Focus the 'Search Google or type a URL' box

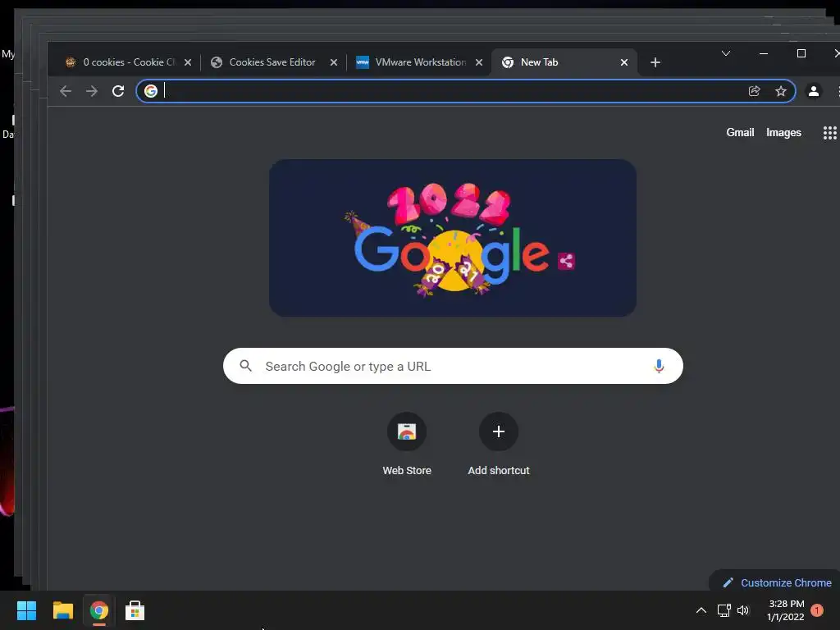(x=453, y=366)
